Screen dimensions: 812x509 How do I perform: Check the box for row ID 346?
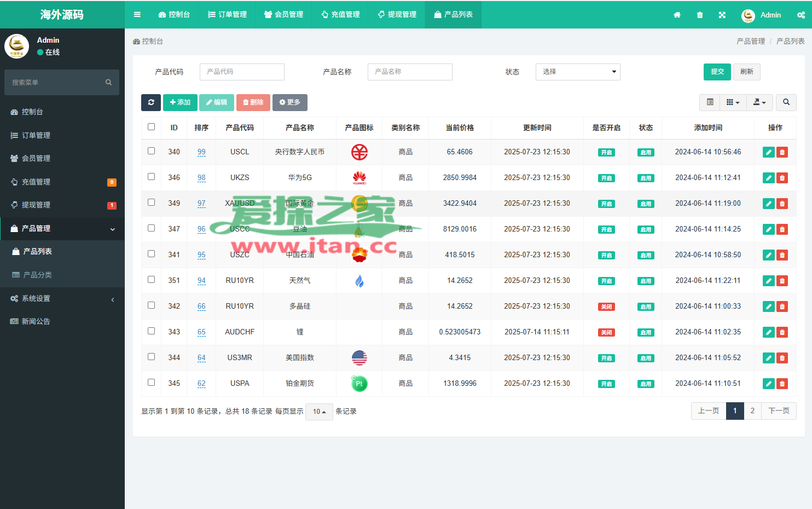click(152, 177)
